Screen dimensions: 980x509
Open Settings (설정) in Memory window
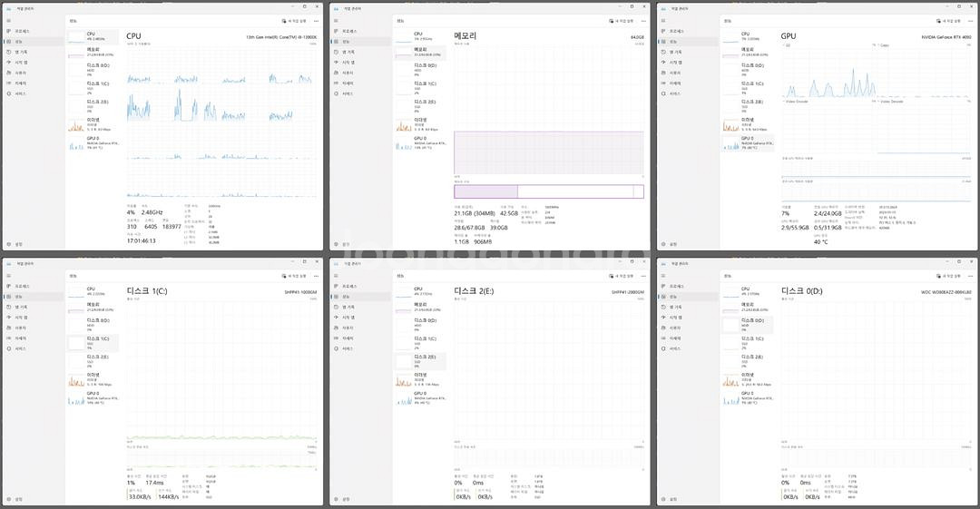360,244
